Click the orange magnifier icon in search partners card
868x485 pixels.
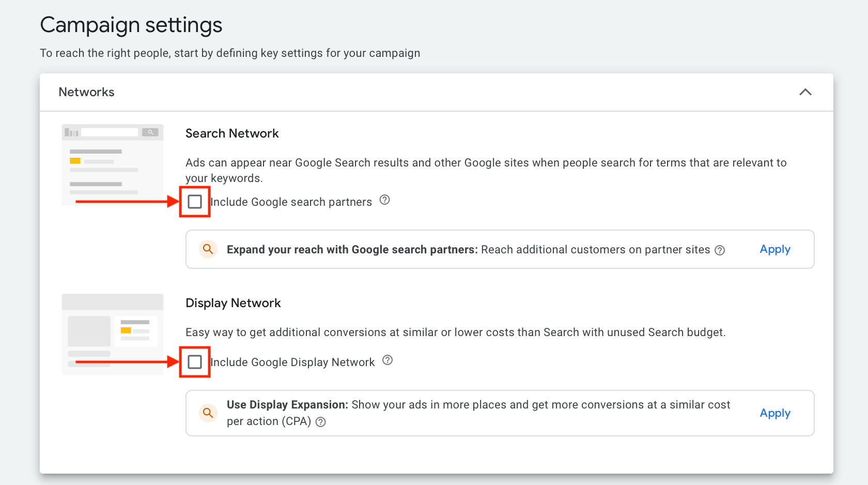point(208,249)
